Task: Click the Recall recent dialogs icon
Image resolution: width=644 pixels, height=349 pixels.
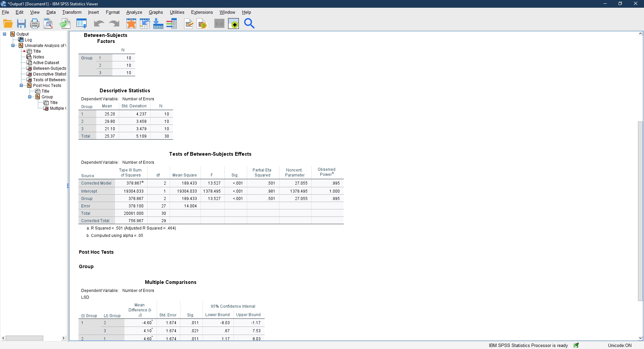Action: [x=82, y=23]
